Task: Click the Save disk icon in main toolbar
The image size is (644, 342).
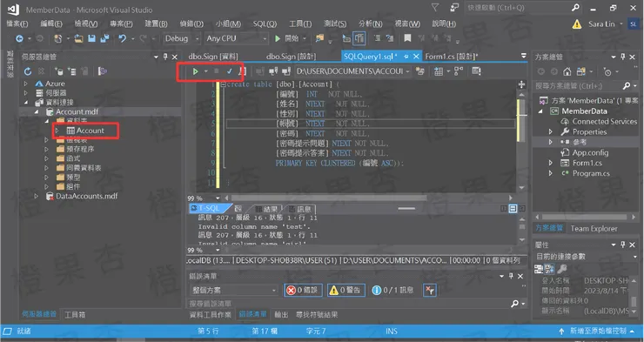Action: pyautogui.click(x=91, y=38)
